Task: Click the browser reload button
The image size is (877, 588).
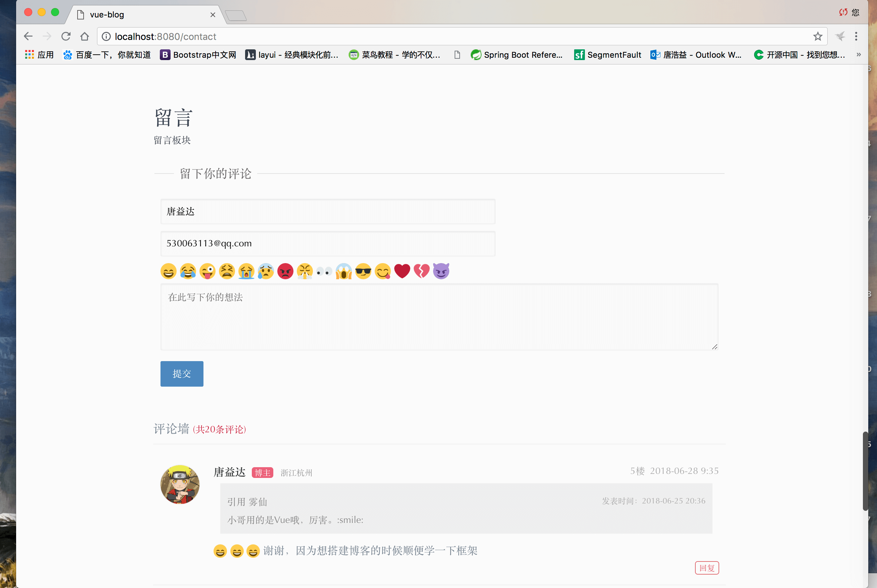Action: point(66,36)
